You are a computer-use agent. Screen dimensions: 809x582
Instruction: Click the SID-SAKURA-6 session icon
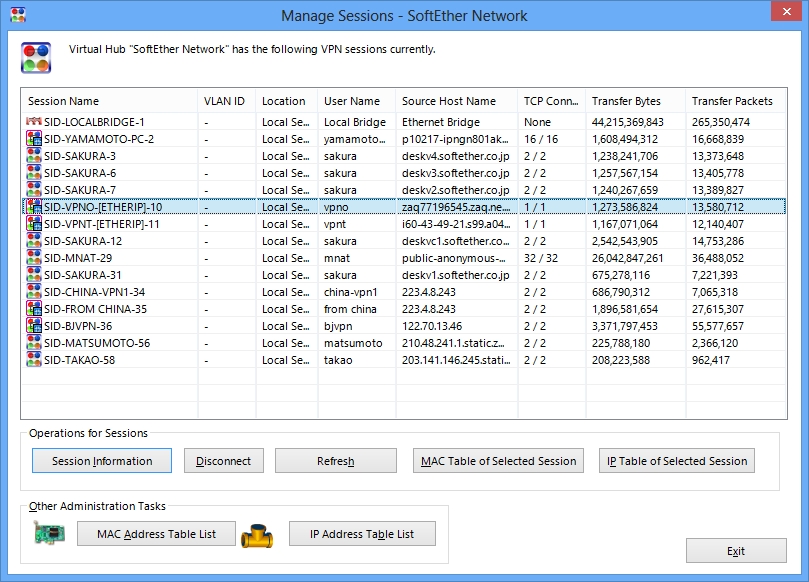[34, 173]
